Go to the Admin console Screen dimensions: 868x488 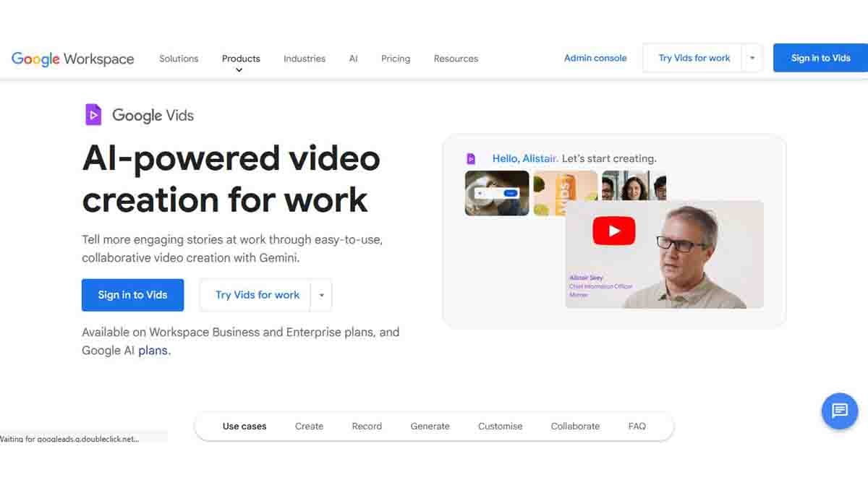[595, 58]
